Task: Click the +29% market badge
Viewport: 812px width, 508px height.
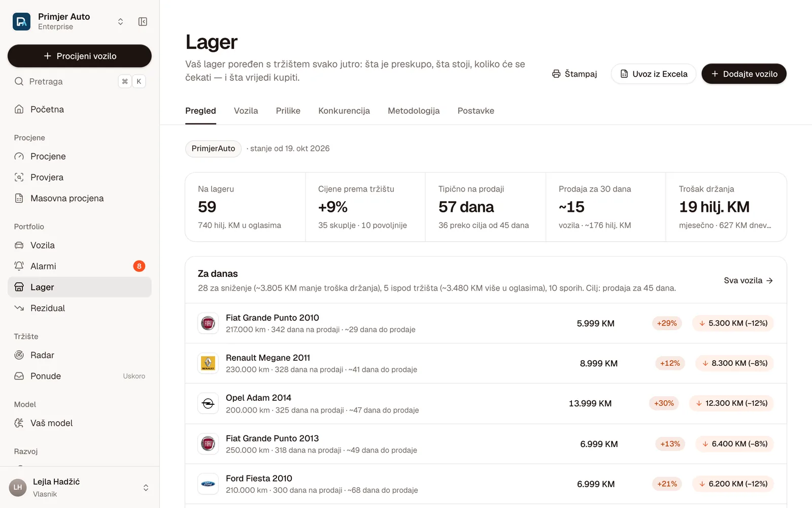Action: (667, 323)
